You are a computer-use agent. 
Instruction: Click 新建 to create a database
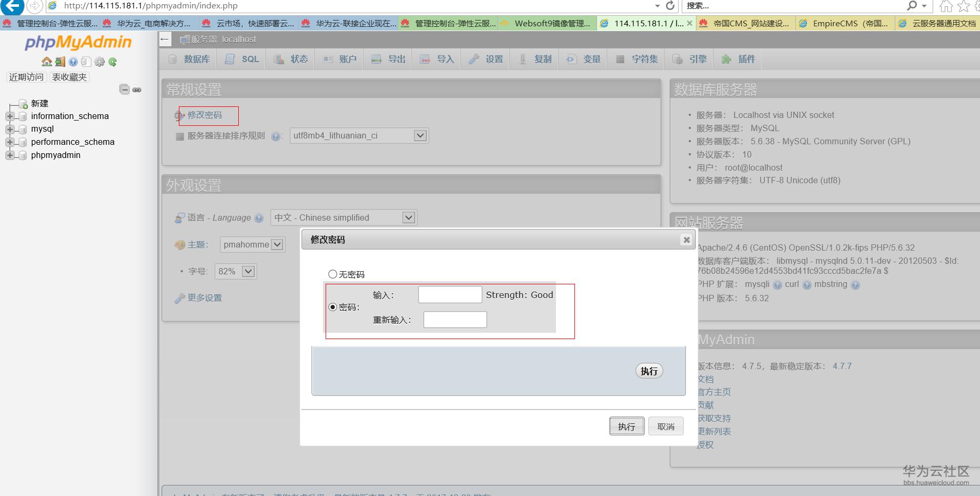[39, 104]
